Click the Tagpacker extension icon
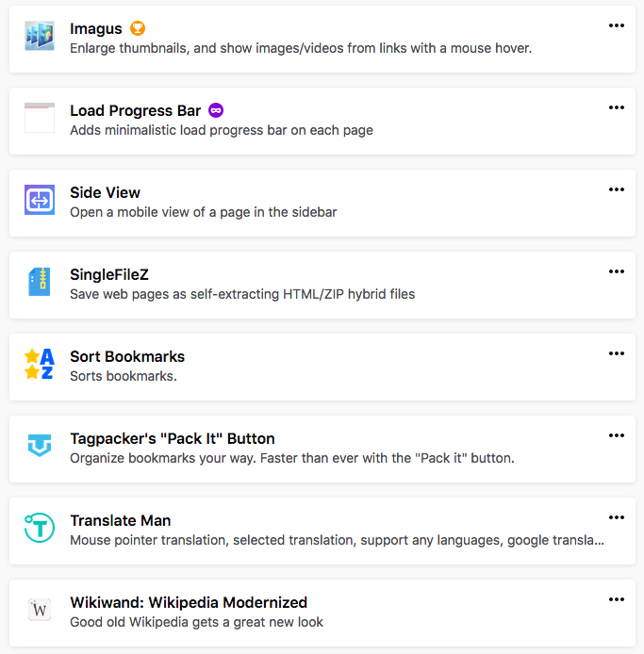The image size is (644, 654). [40, 446]
